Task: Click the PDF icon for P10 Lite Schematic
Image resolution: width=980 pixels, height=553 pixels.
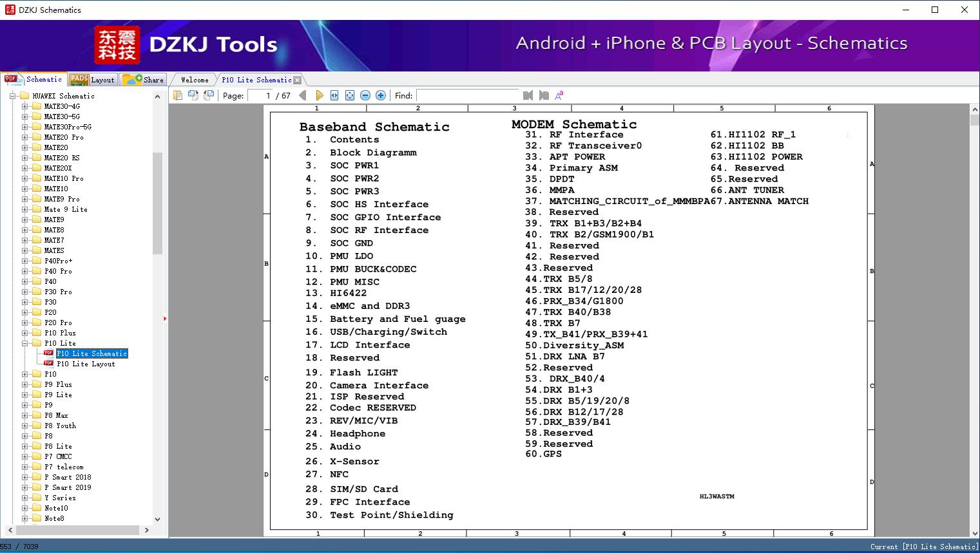Action: pyautogui.click(x=48, y=353)
